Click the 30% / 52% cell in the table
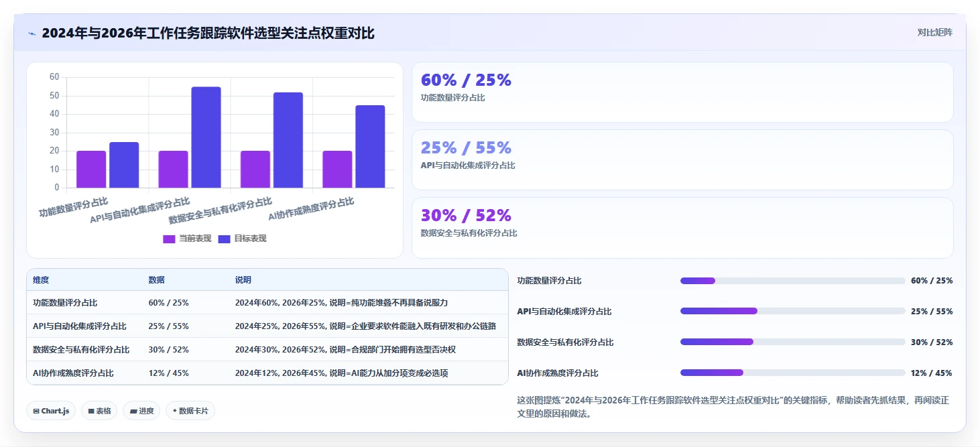Viewport: 980px width, 447px height. [169, 350]
